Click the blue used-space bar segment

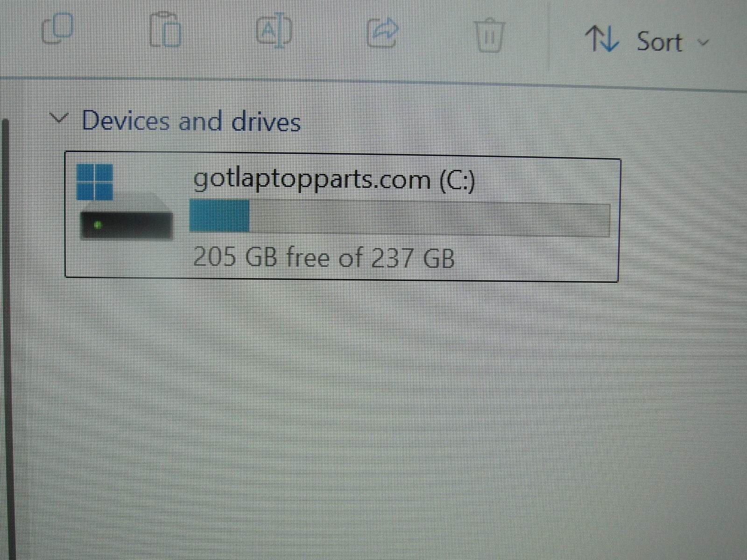tap(219, 216)
